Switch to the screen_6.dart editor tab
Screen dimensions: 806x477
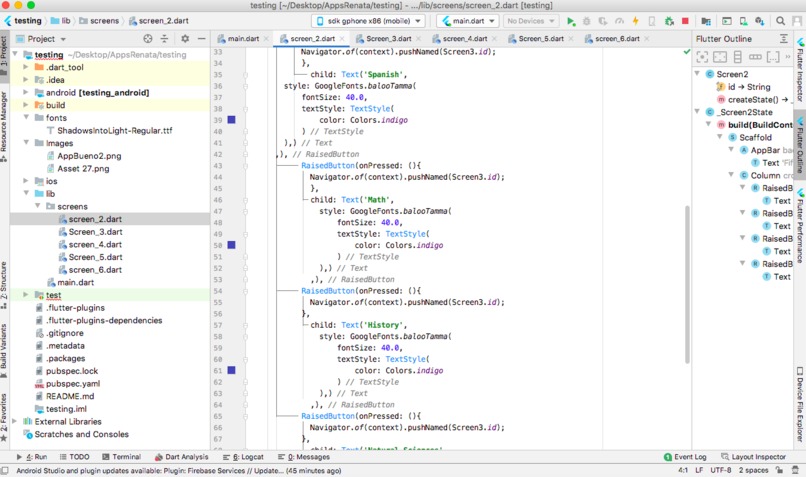pyautogui.click(x=617, y=39)
